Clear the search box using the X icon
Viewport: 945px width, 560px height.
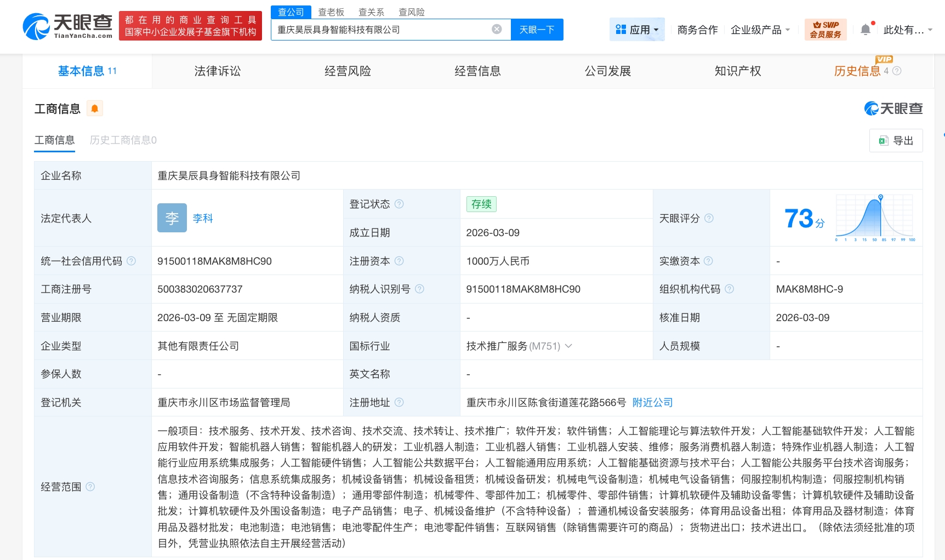point(496,30)
